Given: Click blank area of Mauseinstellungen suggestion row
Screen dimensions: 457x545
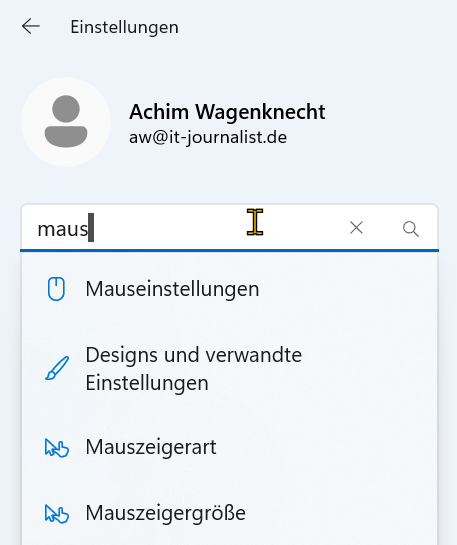Looking at the screenshot, I should tap(348, 288).
